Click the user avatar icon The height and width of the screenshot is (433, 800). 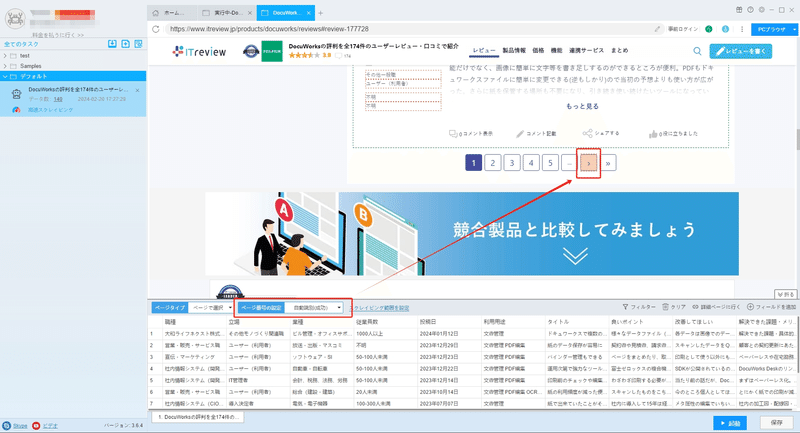coord(15,18)
